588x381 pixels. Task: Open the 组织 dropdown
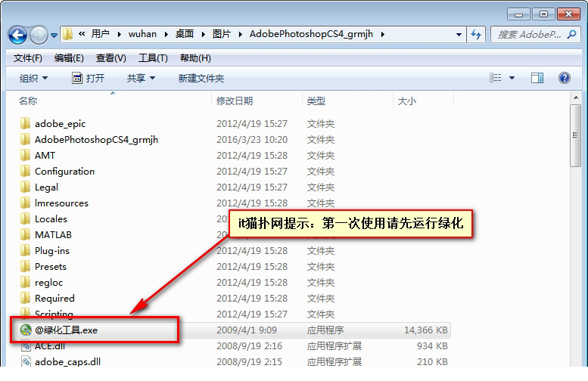33,79
